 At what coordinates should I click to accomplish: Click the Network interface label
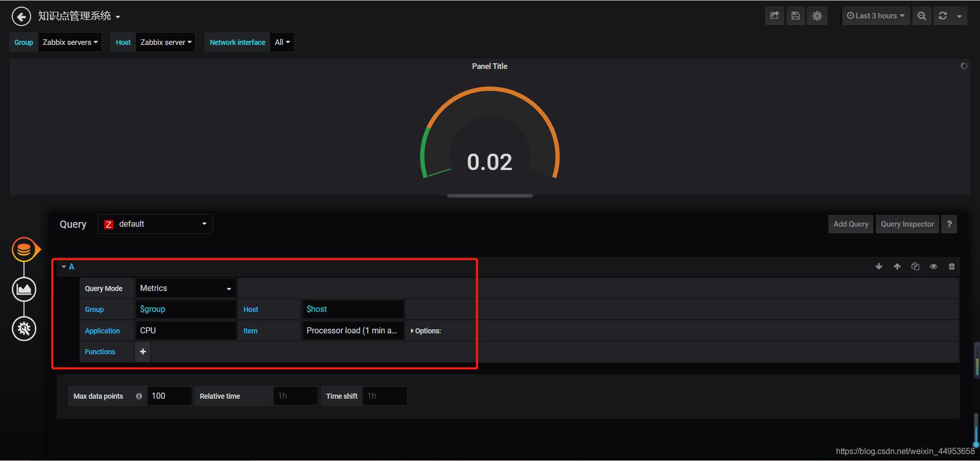click(237, 42)
